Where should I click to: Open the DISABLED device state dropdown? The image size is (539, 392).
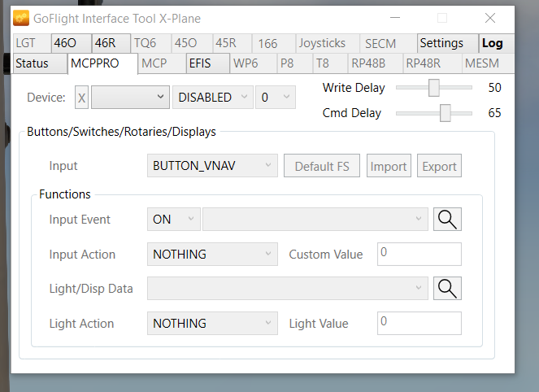[x=211, y=98]
